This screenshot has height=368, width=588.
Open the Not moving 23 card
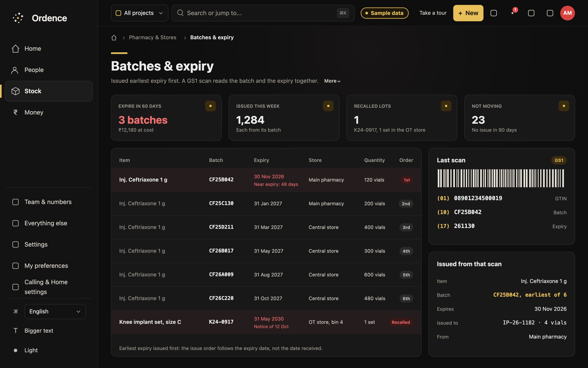pyautogui.click(x=519, y=118)
